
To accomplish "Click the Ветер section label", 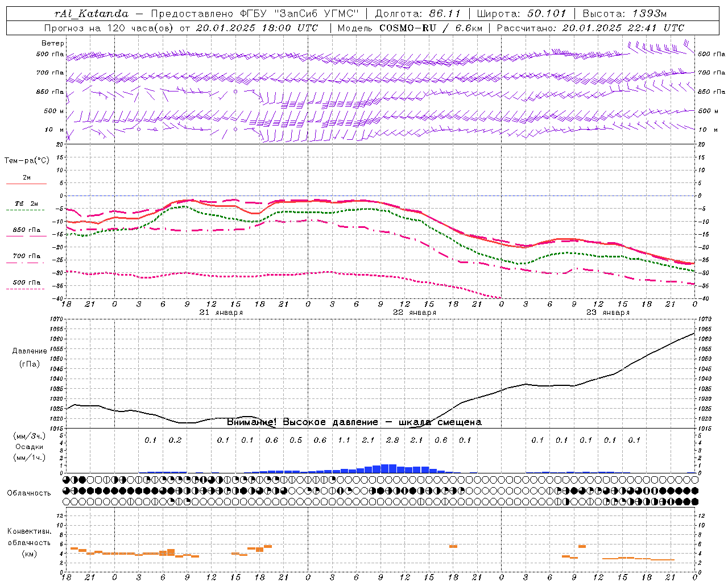I will coord(53,43).
